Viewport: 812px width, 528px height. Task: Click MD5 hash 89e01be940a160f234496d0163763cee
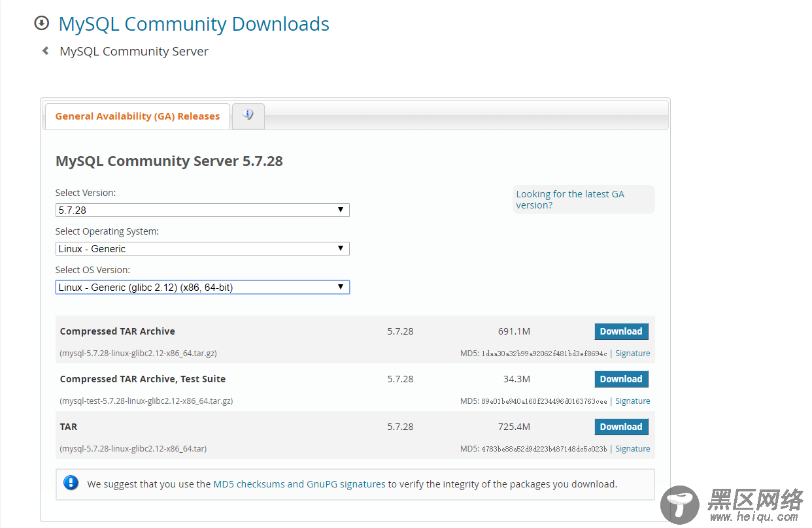[x=544, y=401]
